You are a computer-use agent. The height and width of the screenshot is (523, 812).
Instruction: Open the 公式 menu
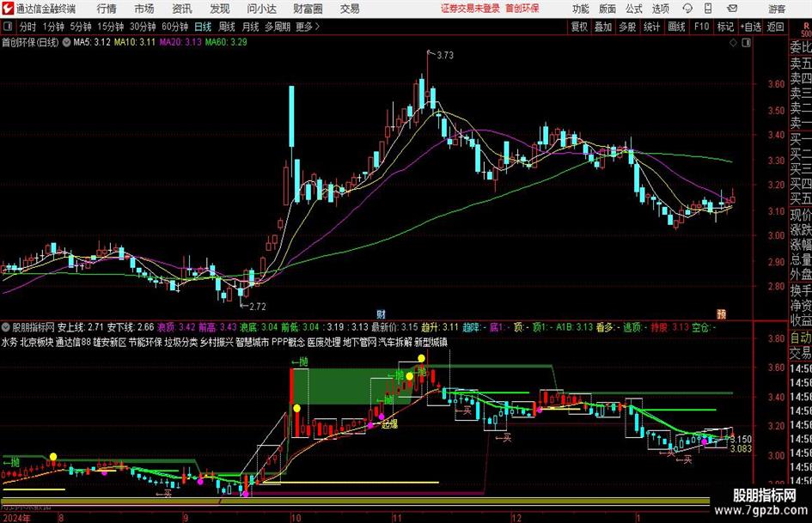click(634, 9)
